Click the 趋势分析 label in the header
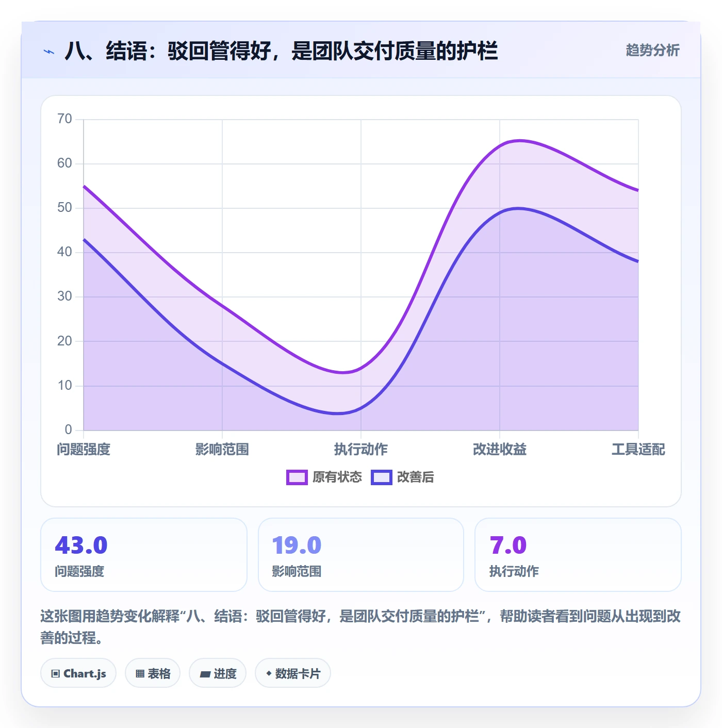The image size is (722, 728). (652, 50)
